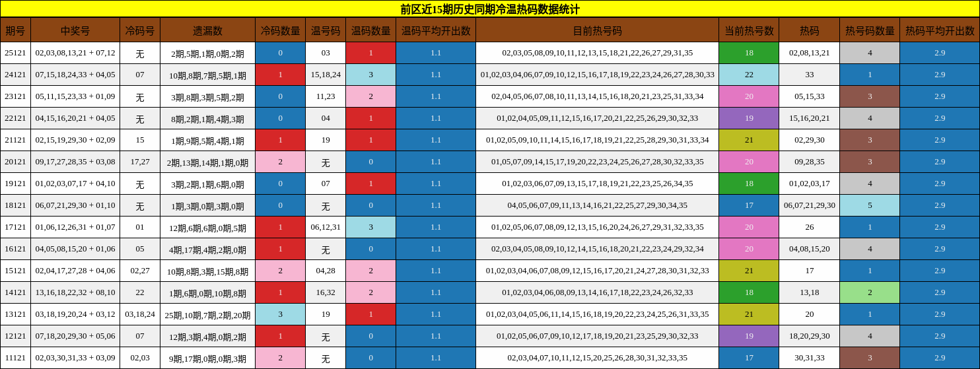The image size is (980, 369).
Task: Select winning numbers 13,16,18,22,32 + 08,10
Action: pos(75,292)
